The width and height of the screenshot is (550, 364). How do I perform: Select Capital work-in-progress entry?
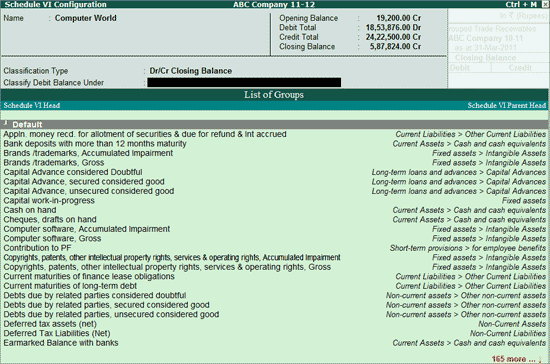(275, 200)
